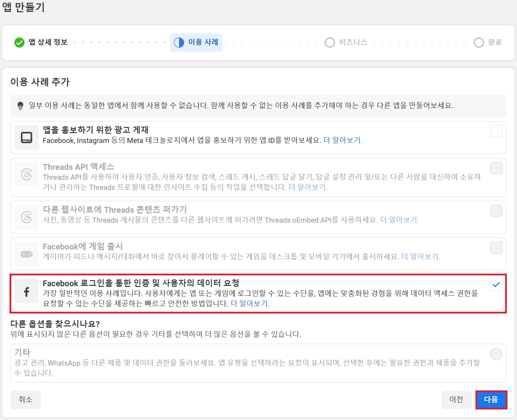Click the Threads icon beside 다른 웹사이트에 Threads 콘텐츠 퍼가기
Screen dimensions: 517x420
[x=27, y=217]
